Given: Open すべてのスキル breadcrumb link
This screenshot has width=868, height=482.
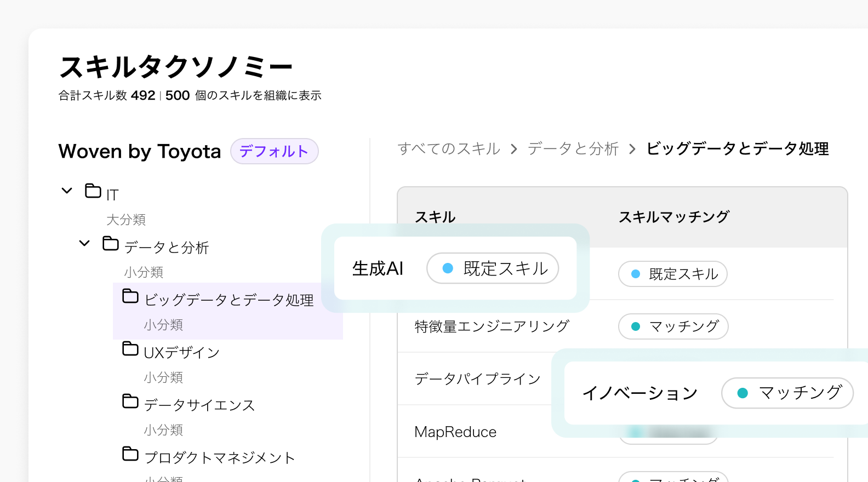Looking at the screenshot, I should (x=449, y=148).
